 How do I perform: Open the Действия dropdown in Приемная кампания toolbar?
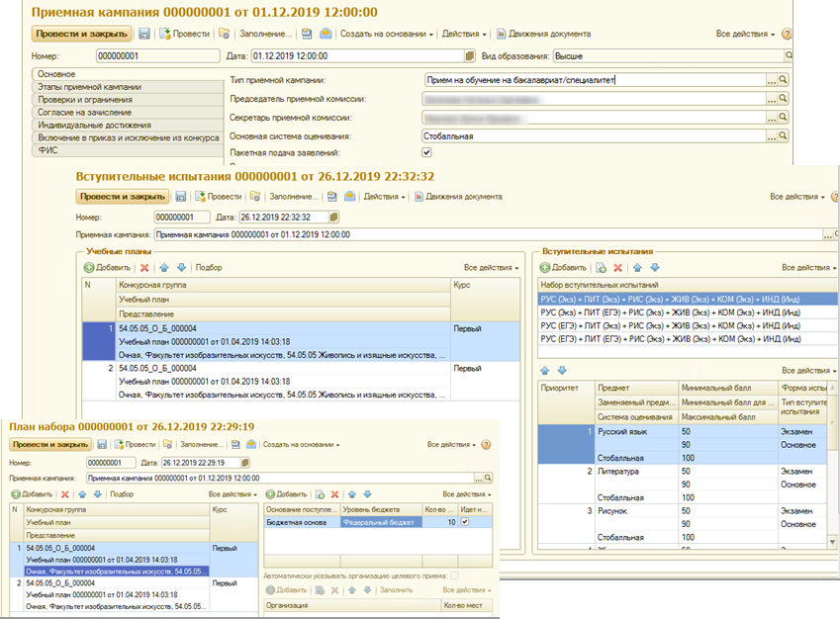(464, 34)
